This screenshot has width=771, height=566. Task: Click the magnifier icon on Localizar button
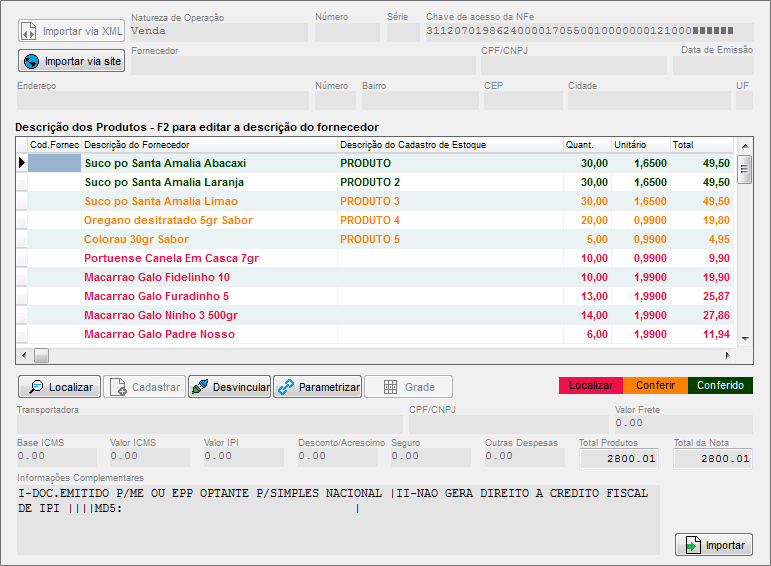(x=35, y=387)
